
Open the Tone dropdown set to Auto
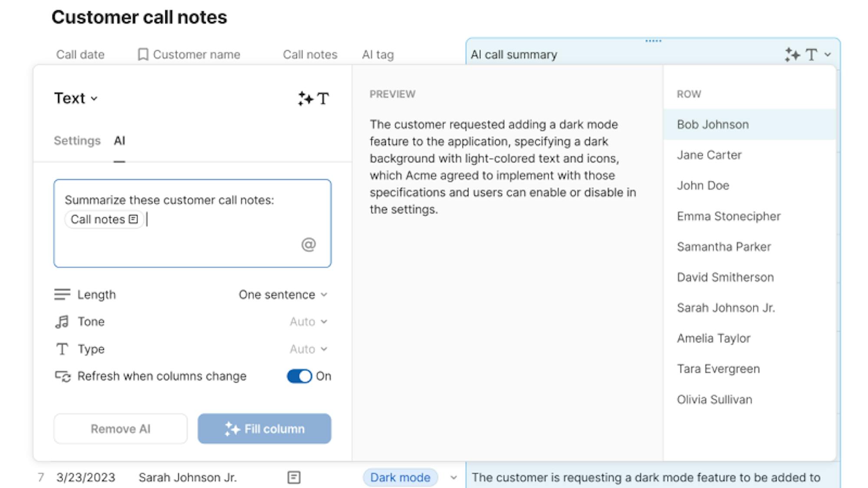tap(308, 322)
